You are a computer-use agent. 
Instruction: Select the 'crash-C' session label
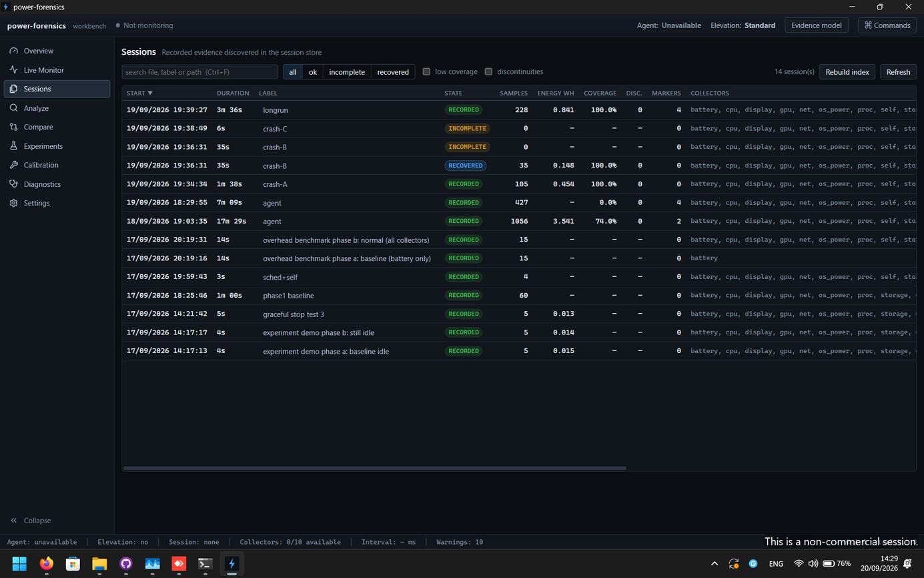coord(275,129)
